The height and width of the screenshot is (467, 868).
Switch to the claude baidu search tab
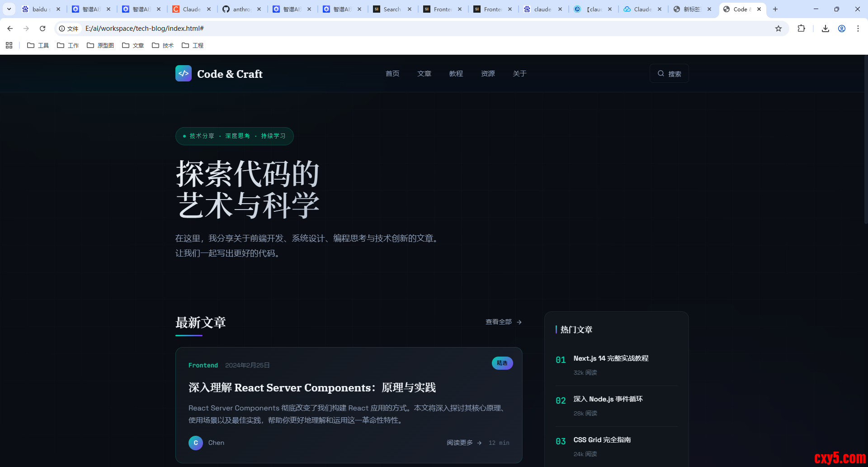pos(542,9)
